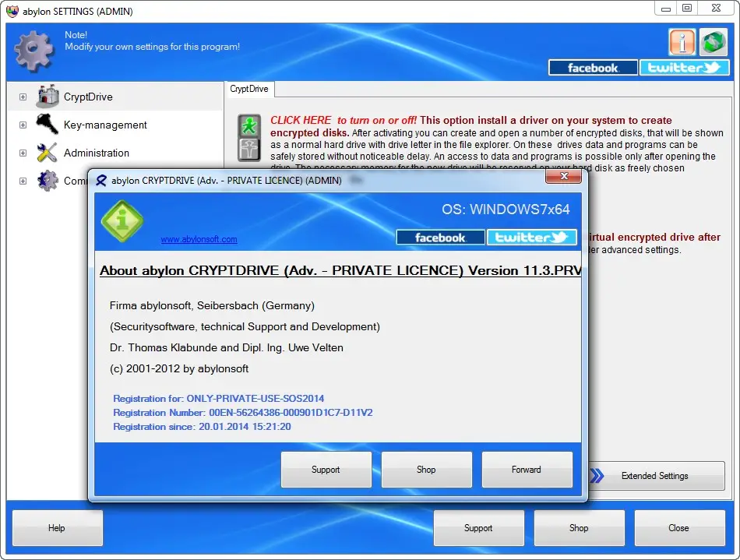Click the green globe update icon
The width and height of the screenshot is (740, 560).
713,43
